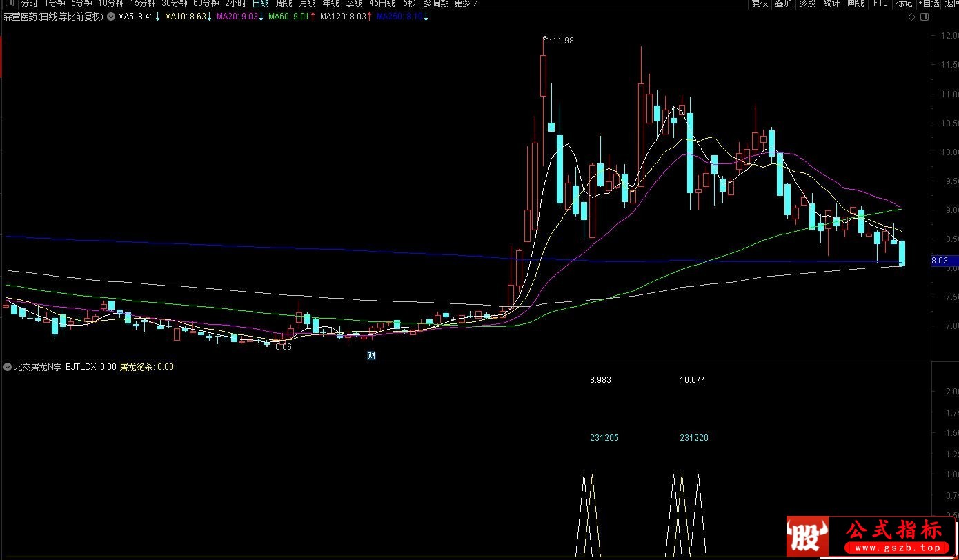This screenshot has width=959, height=560.
Task: Open the 统计 statistics tool
Action: click(831, 3)
